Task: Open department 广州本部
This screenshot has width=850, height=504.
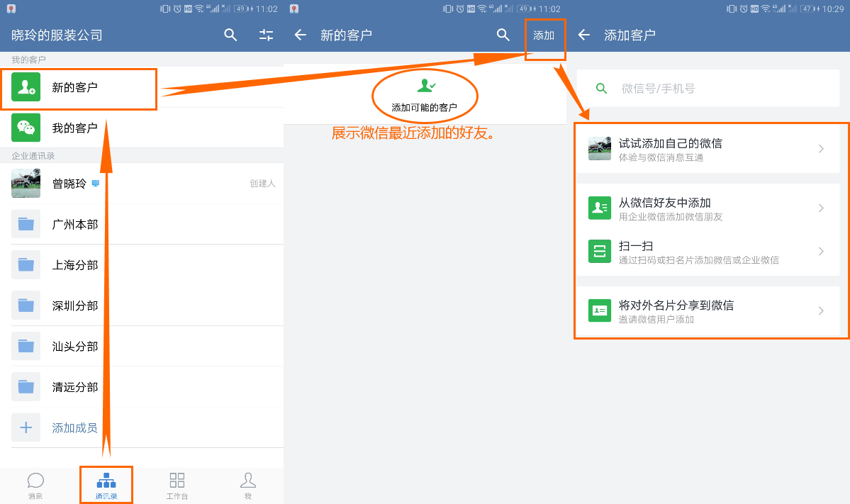Action: [75, 225]
